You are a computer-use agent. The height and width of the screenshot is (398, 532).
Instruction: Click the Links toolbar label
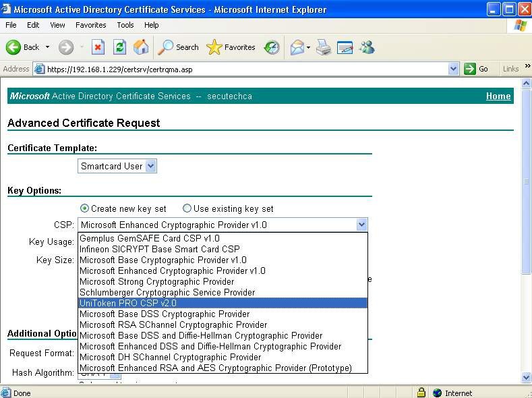pos(510,69)
